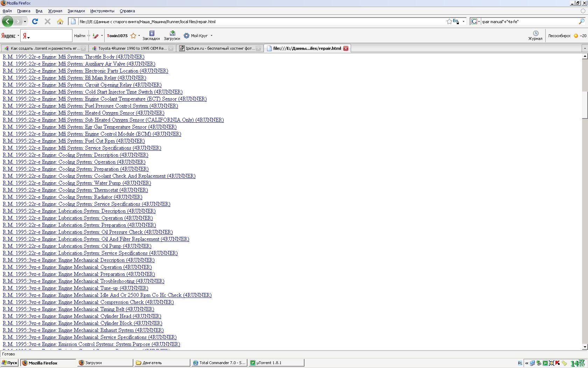Open the back/forward history dropdown arrow

coord(25,21)
